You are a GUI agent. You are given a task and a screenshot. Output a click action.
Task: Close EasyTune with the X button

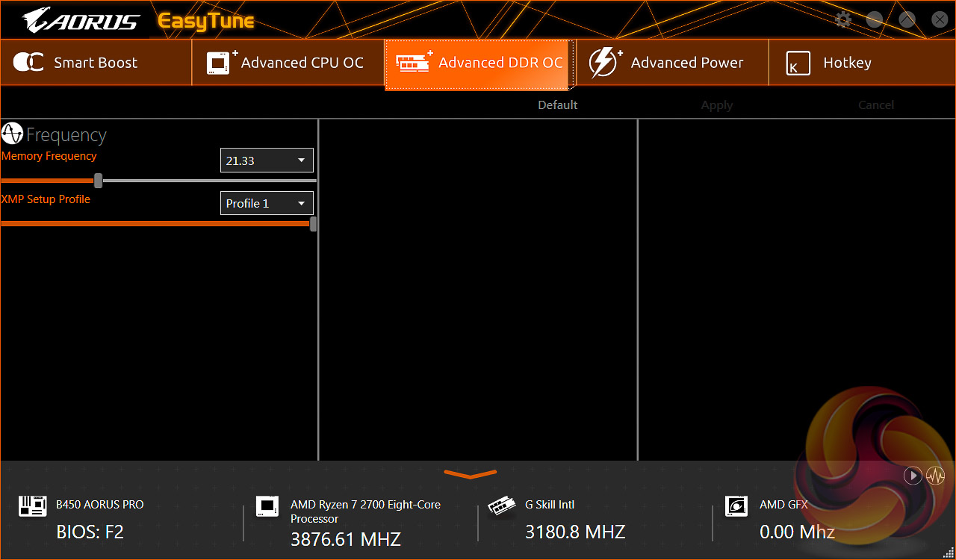[x=940, y=20]
